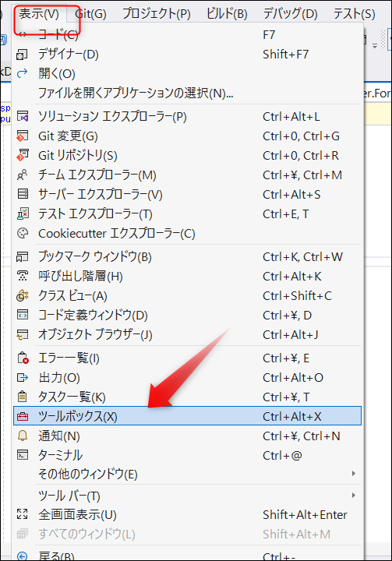
Task: Open ソリューション エクスプローラー(P) entry text
Action: (112, 117)
